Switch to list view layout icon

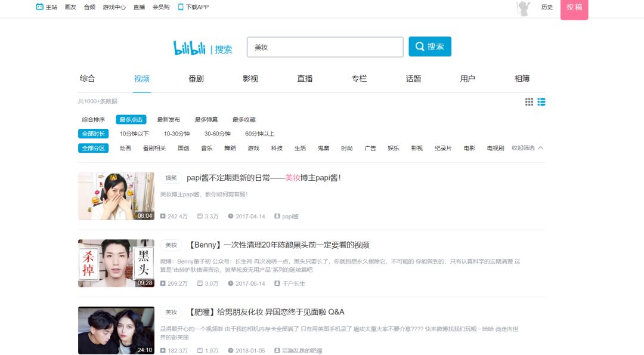(541, 102)
